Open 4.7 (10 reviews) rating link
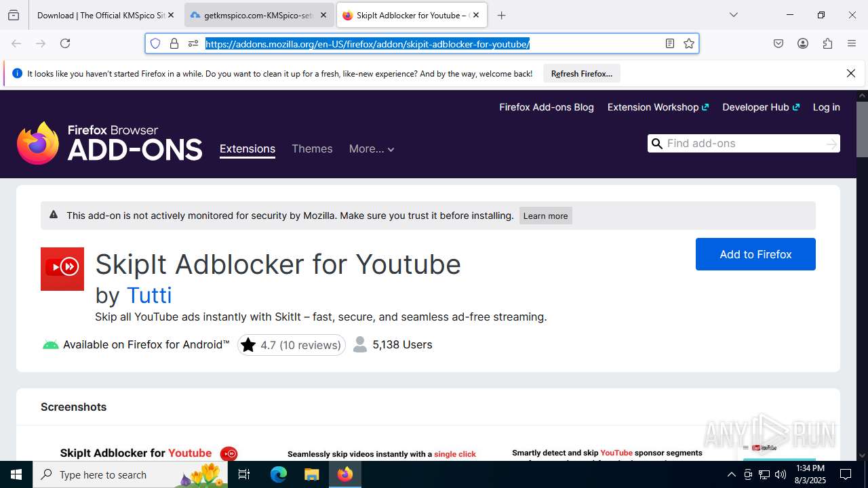This screenshot has height=488, width=868. pos(292,345)
